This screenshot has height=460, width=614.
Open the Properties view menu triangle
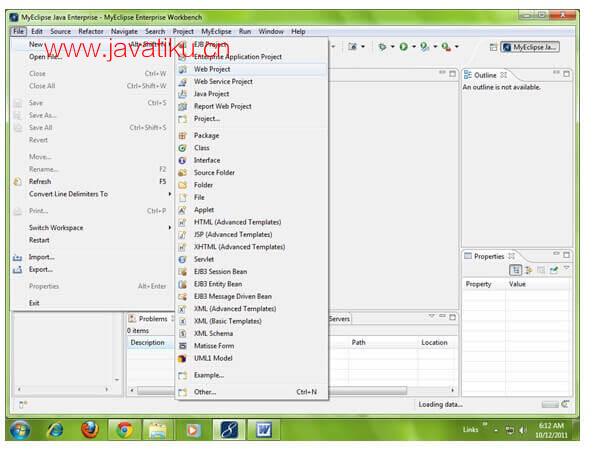click(x=566, y=268)
